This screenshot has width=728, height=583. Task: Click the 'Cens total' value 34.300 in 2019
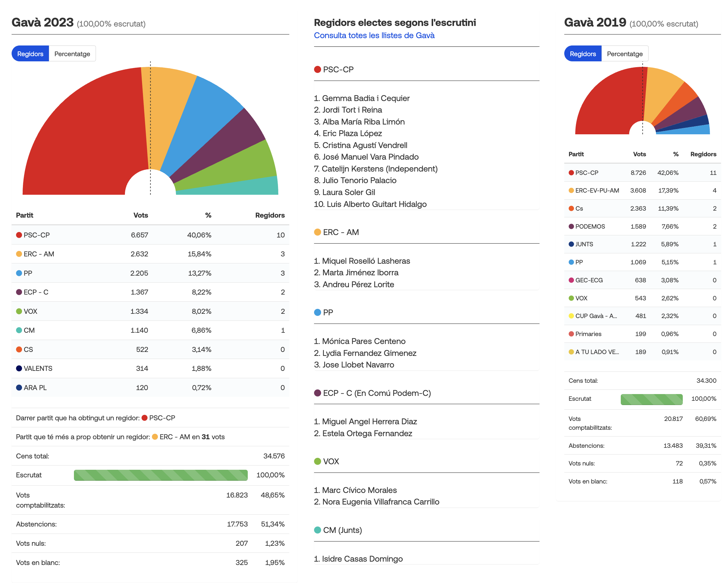[706, 381]
